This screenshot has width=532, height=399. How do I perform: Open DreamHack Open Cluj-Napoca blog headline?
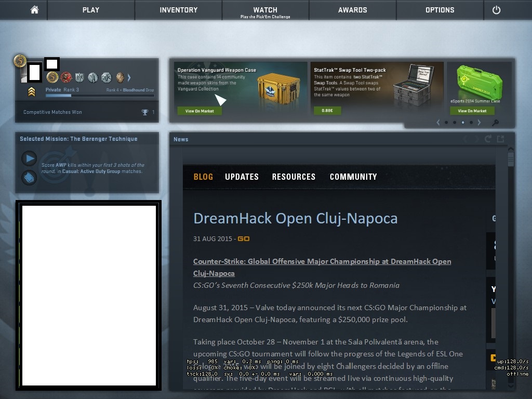[296, 219]
